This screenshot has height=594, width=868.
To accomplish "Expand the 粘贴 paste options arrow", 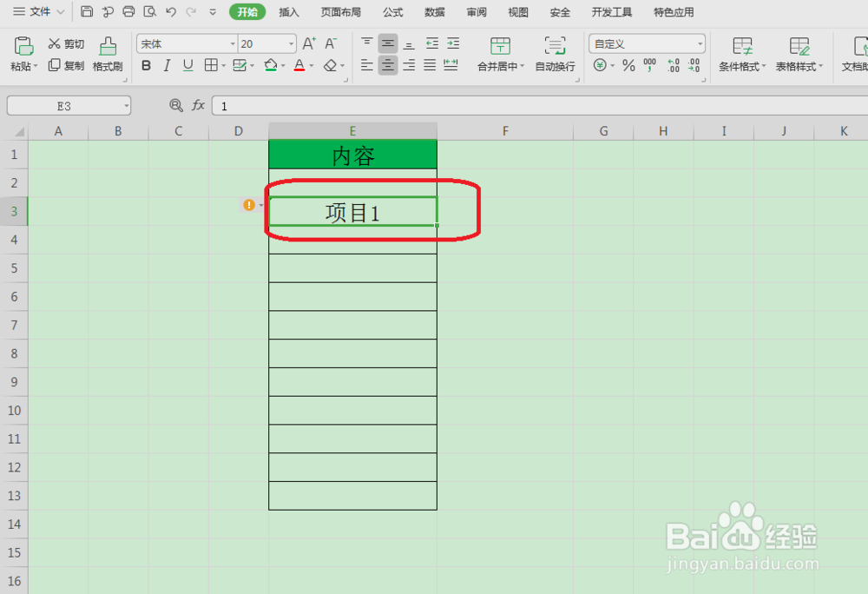I will click(36, 66).
